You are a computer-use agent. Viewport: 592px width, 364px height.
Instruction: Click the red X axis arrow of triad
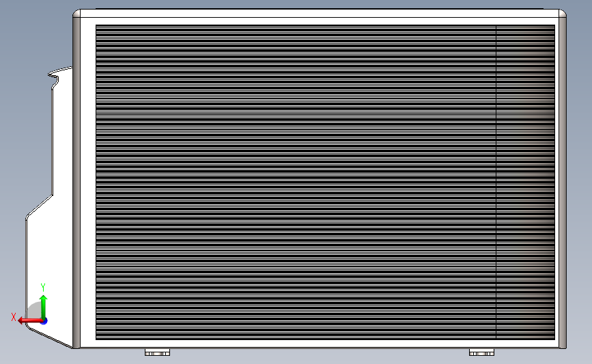(x=30, y=321)
